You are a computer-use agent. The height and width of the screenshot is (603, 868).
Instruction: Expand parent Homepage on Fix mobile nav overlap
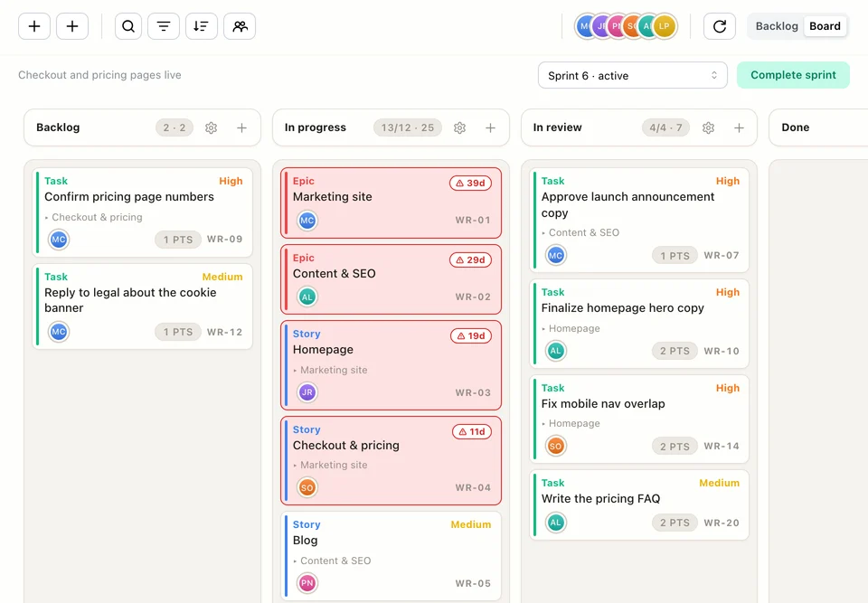[571, 423]
